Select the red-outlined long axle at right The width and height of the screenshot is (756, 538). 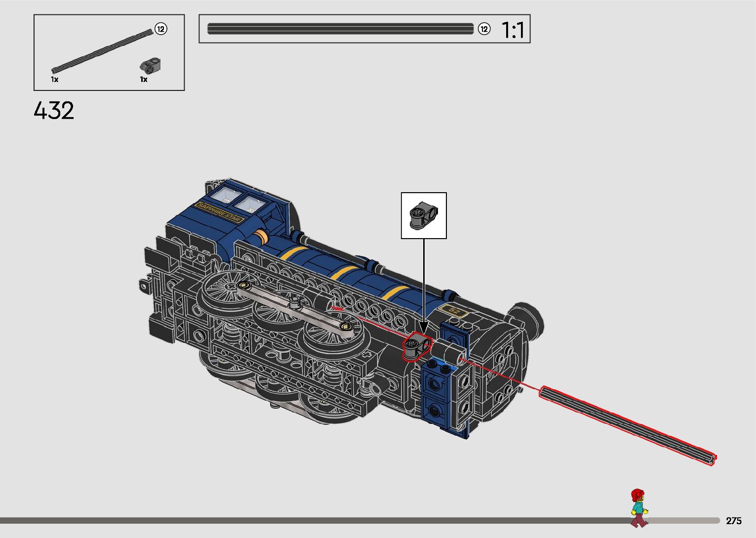[627, 424]
